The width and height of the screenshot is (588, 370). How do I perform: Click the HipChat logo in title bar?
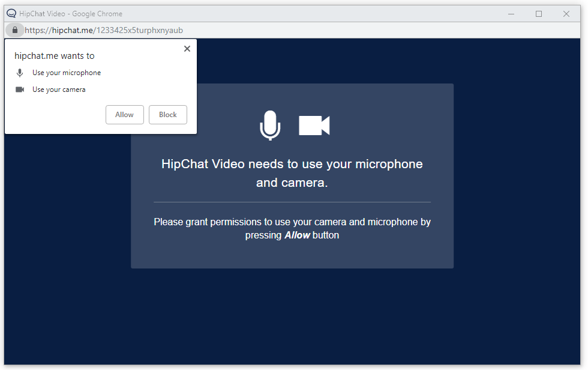click(x=11, y=13)
